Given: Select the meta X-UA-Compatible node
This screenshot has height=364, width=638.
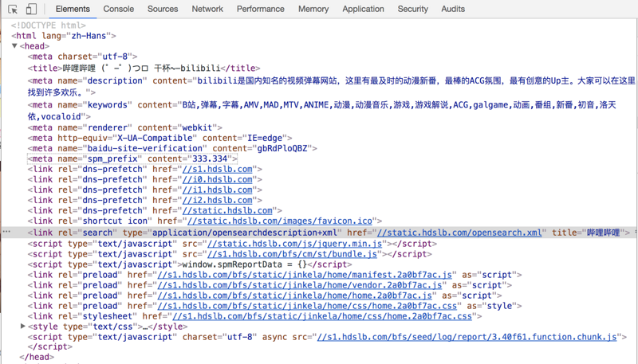Looking at the screenshot, I should [x=160, y=138].
